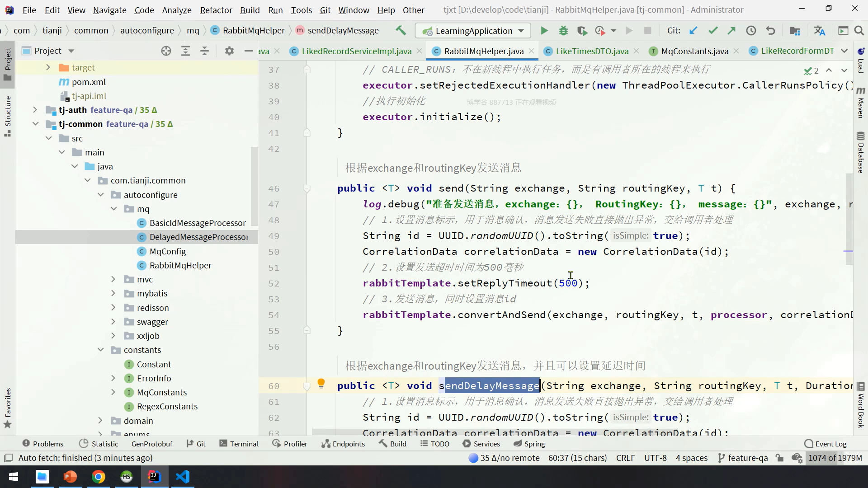
Task: Click the feature-qa branch widget
Action: (x=743, y=458)
